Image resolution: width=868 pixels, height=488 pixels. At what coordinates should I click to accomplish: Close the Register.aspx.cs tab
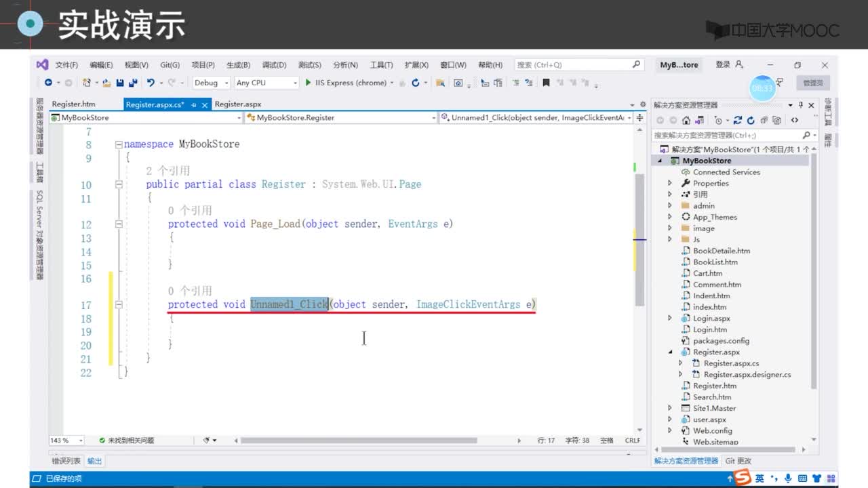coord(204,104)
